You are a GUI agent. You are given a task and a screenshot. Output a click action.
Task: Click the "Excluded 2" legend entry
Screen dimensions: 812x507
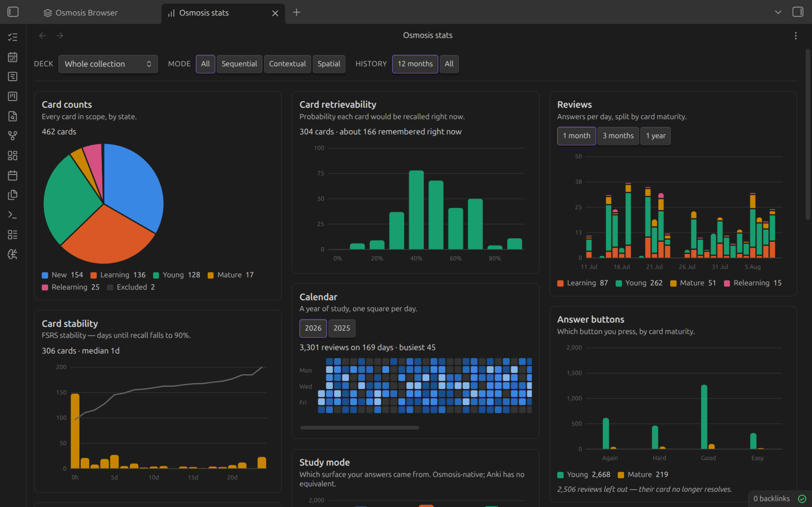tap(131, 287)
